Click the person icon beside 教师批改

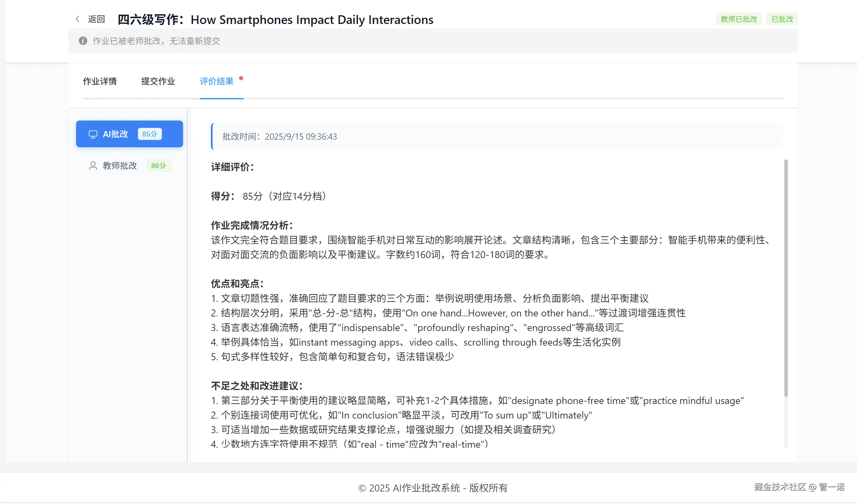93,166
